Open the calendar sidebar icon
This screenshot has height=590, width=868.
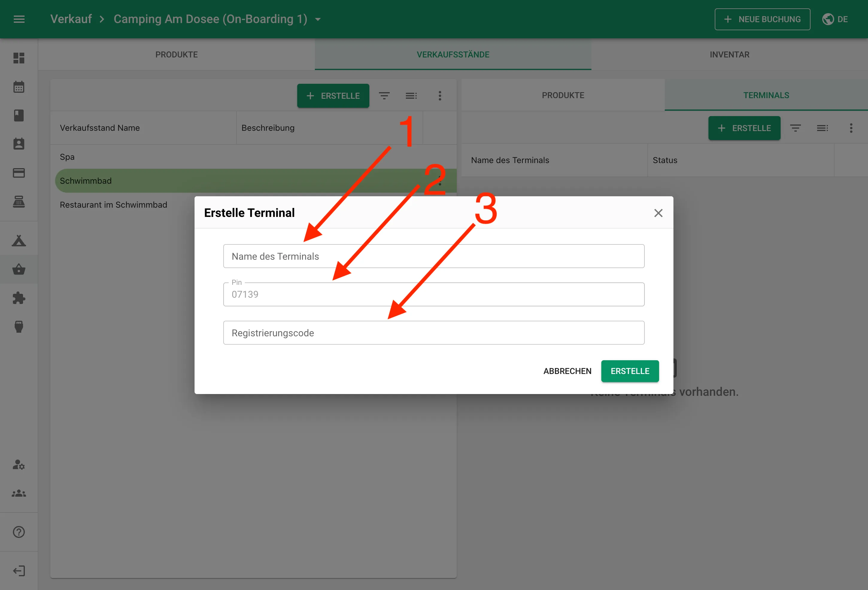[x=19, y=87]
